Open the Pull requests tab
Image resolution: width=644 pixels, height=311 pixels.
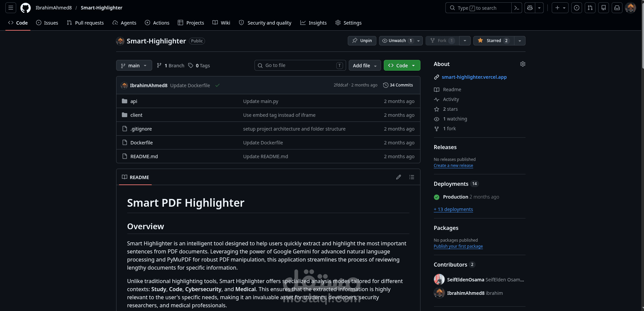85,23
